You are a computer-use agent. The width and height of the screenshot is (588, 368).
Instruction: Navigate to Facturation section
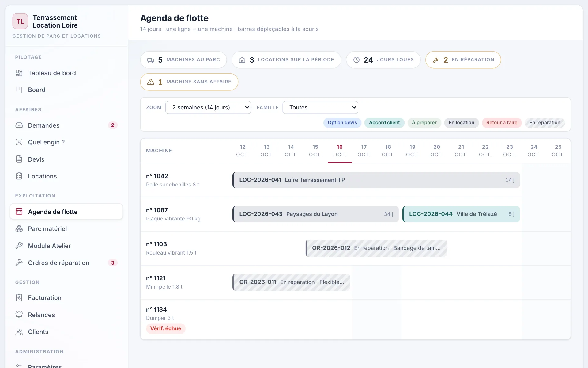66,298
